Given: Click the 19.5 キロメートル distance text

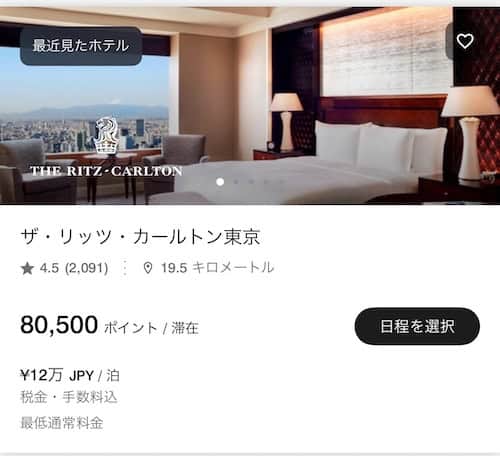Looking at the screenshot, I should click(x=218, y=268).
